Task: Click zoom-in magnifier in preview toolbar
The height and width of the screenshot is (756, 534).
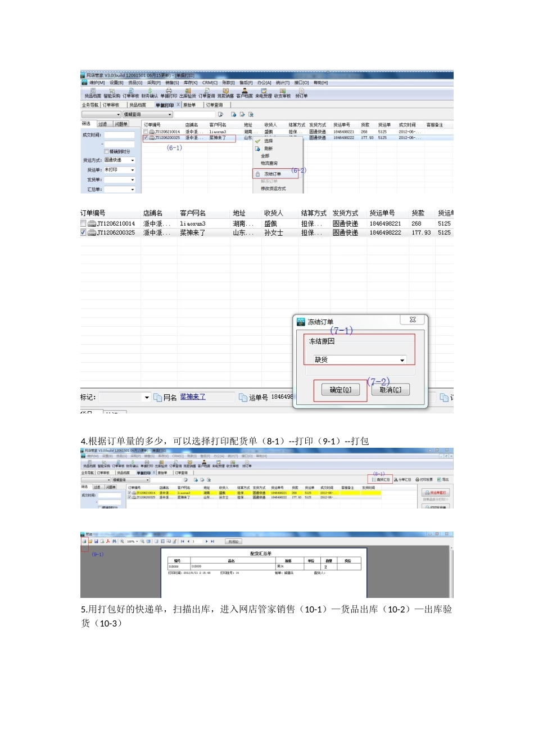Action: coord(122,541)
